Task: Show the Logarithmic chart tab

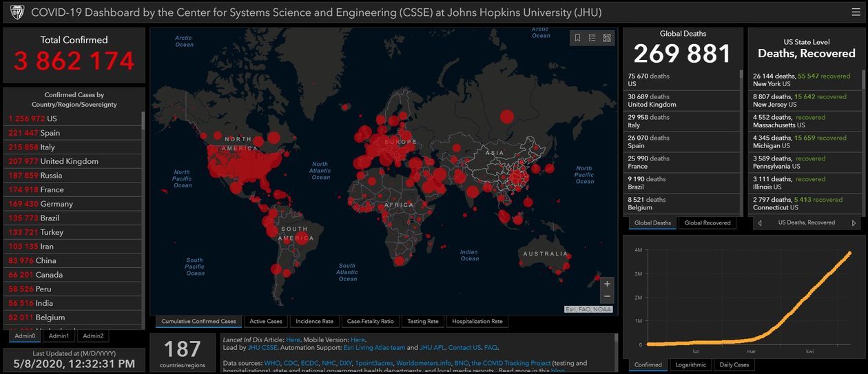Action: coord(690,365)
